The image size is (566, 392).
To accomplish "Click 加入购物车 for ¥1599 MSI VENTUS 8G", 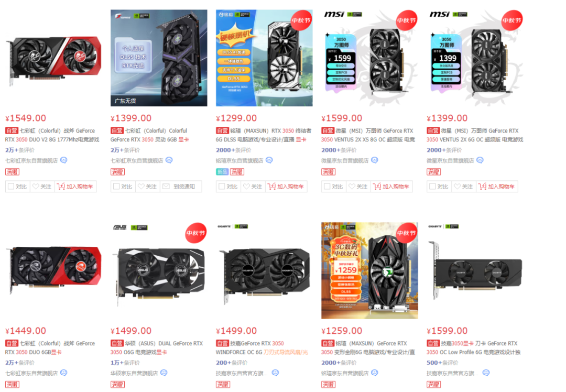I will 391,186.
